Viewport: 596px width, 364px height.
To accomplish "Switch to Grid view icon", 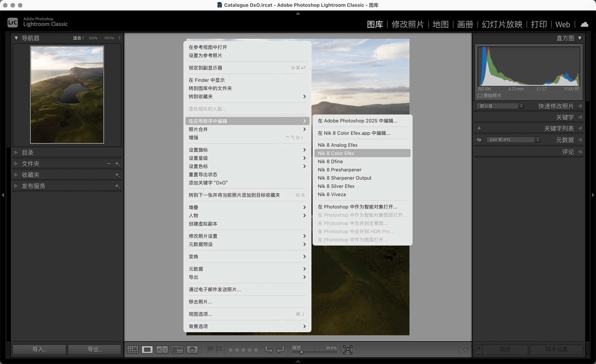I will point(133,349).
